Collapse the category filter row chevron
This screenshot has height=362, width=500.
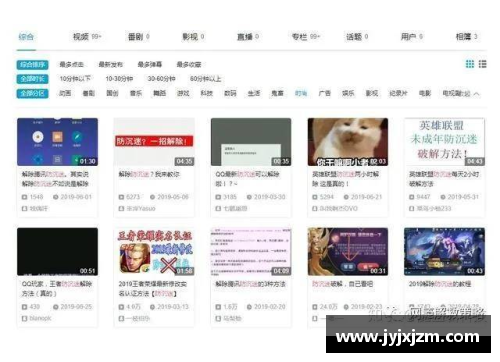(x=477, y=94)
